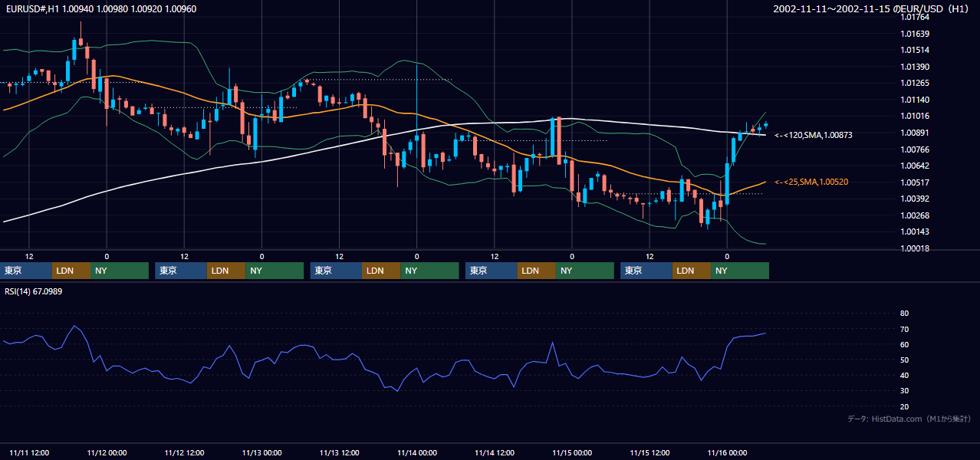
Task: Select the 11/15 00:00 time axis label
Action: coord(571,453)
